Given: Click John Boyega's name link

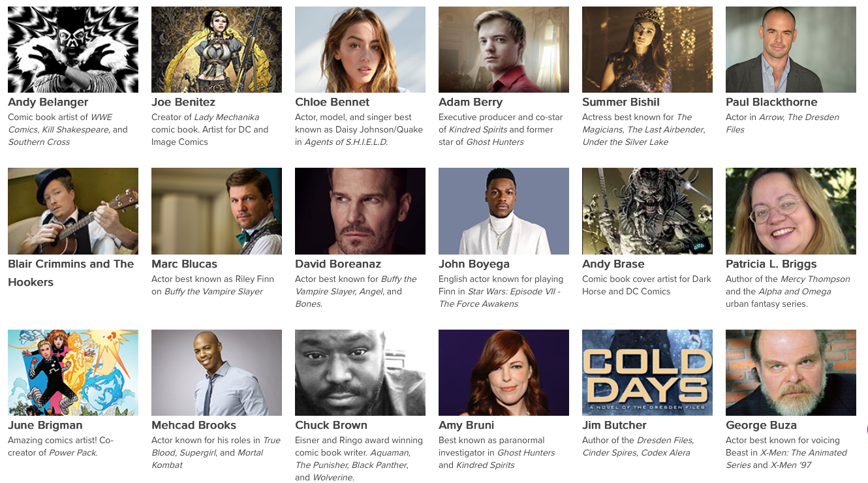Looking at the screenshot, I should pos(474,264).
